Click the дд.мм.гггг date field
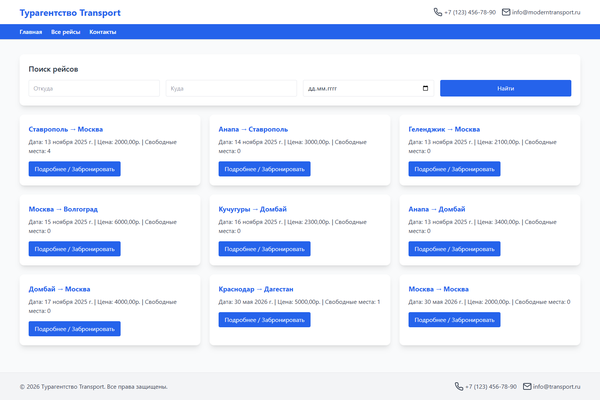This screenshot has width=600, height=400. point(368,88)
